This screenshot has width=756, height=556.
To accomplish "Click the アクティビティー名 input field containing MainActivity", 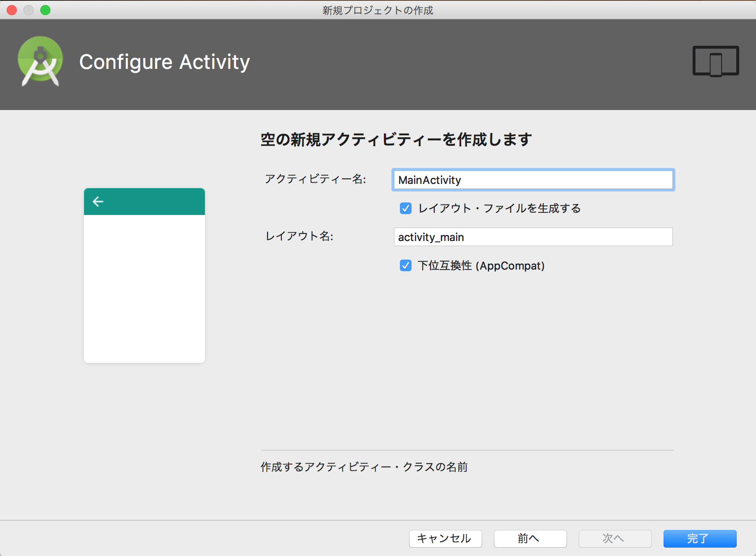I will click(533, 180).
